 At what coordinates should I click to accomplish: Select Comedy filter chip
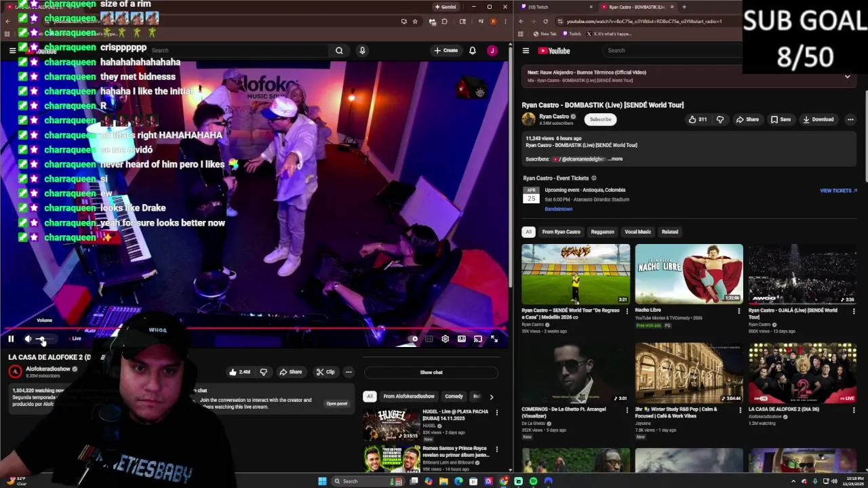[454, 396]
